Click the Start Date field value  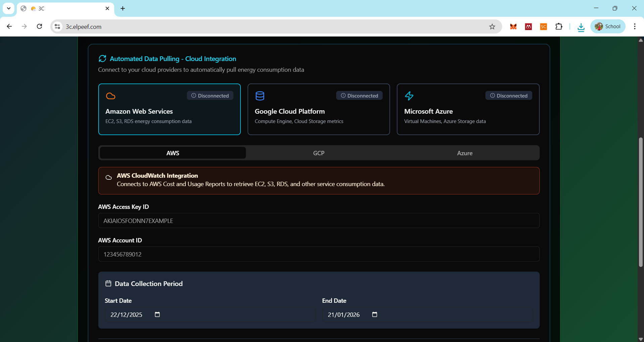pos(126,315)
